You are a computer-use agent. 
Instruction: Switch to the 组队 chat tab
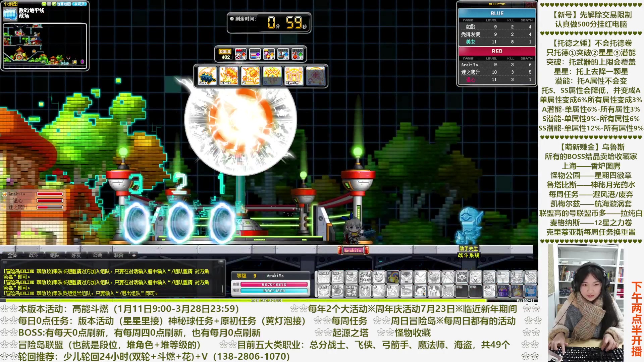pos(55,255)
